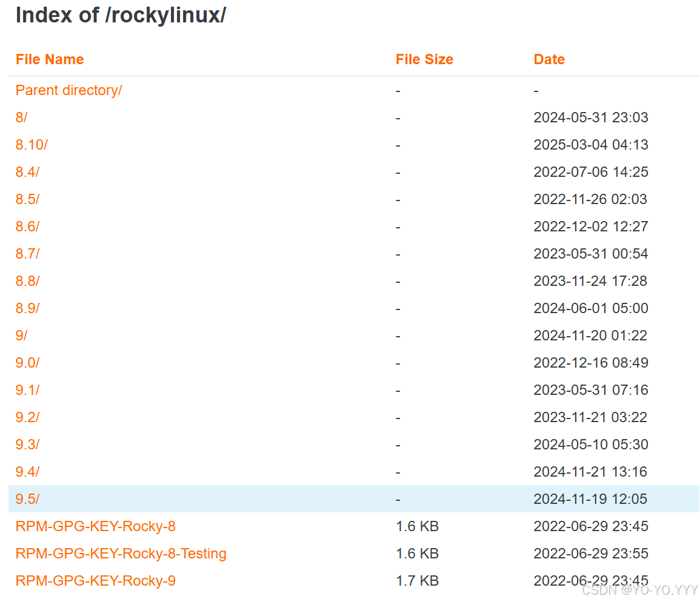Open the 8.7/ directory
This screenshot has height=602, width=700.
(x=28, y=254)
